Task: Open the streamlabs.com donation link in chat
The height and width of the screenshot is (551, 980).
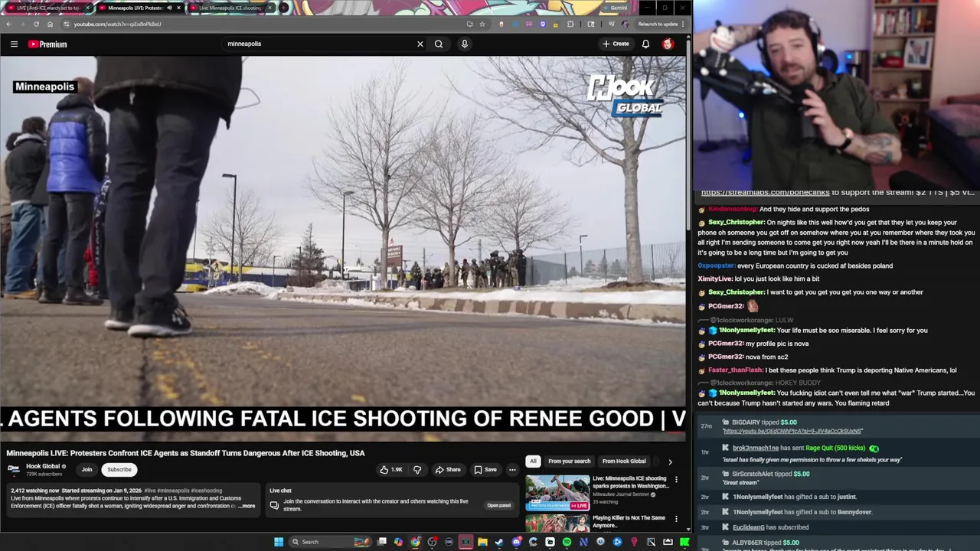Action: tap(765, 193)
